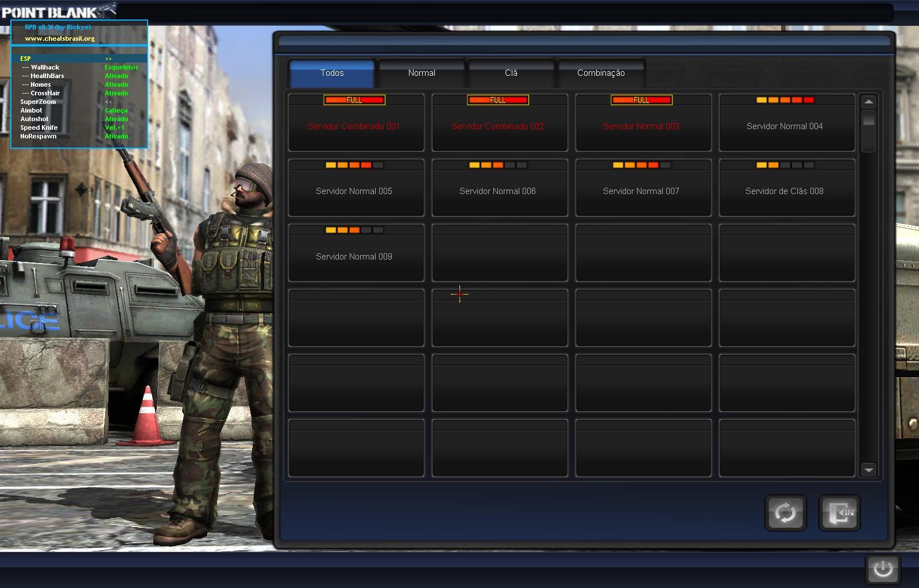Click the load indicator on Servidor Normal 004
The height and width of the screenshot is (588, 919).
785,100
